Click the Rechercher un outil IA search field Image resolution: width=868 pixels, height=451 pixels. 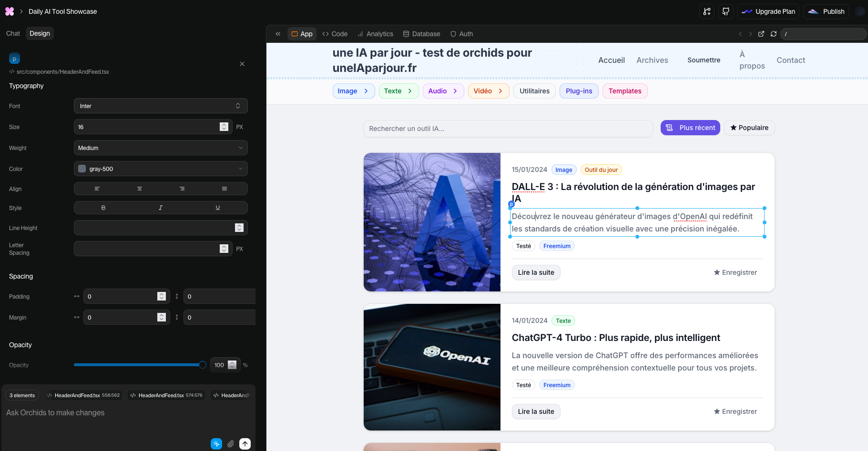click(x=508, y=129)
